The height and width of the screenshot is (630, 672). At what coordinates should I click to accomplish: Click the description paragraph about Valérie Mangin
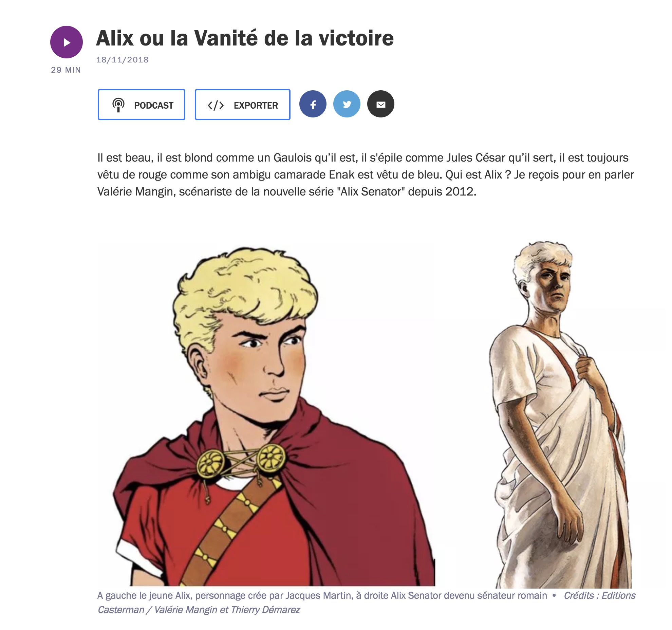click(366, 174)
